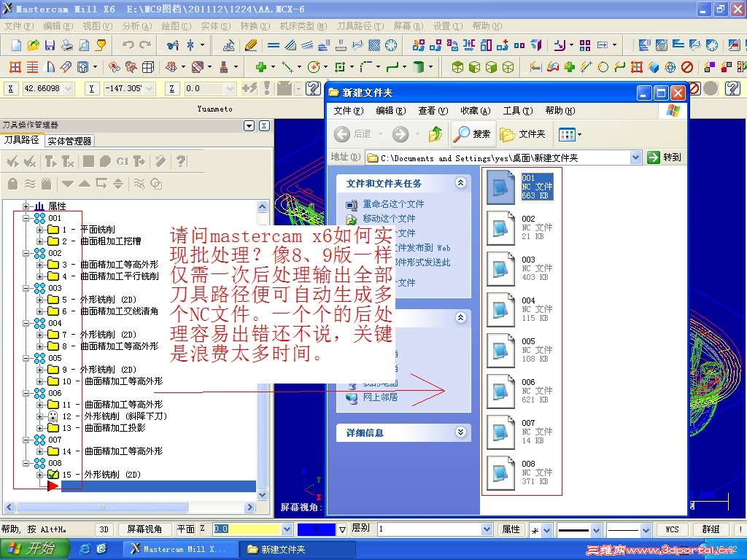
Task: Save the file with the floppy disk icon
Action: click(x=50, y=45)
